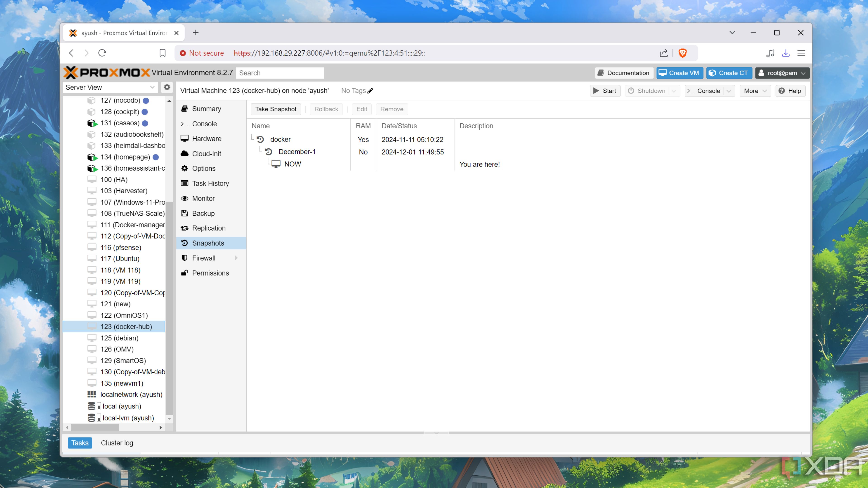Click the Help button
Image resolution: width=868 pixels, height=488 pixels.
coord(790,91)
